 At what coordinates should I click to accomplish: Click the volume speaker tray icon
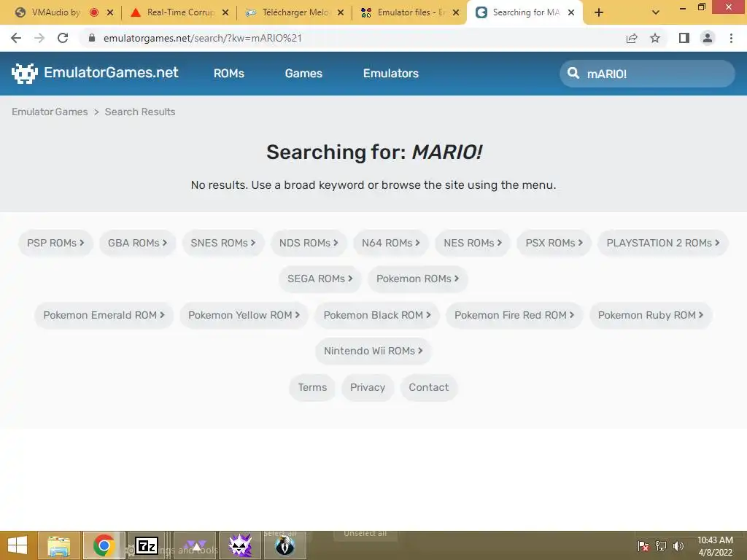[678, 545]
